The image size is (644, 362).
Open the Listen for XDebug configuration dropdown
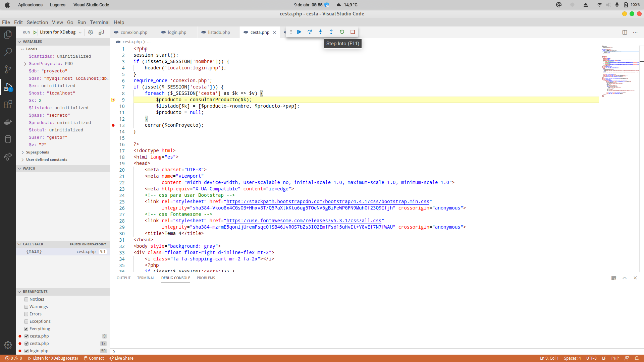pos(61,32)
